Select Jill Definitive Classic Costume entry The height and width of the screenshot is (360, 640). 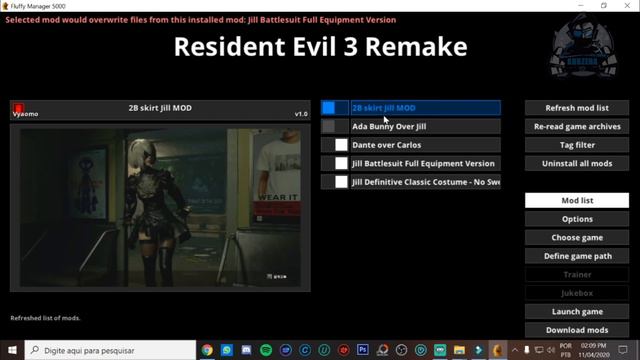425,182
